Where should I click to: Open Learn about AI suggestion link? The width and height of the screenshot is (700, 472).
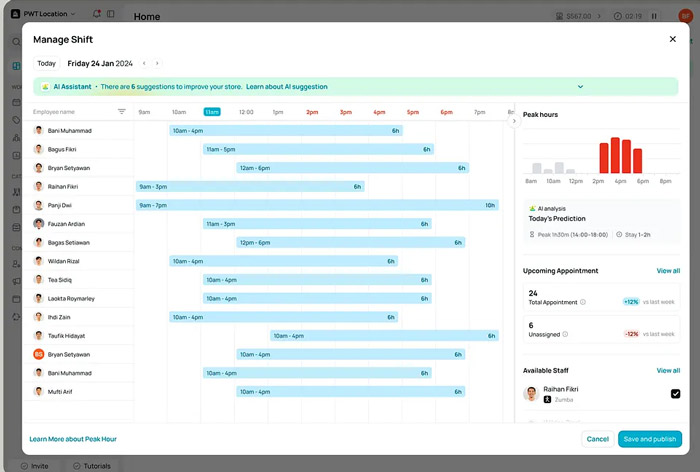[x=286, y=87]
